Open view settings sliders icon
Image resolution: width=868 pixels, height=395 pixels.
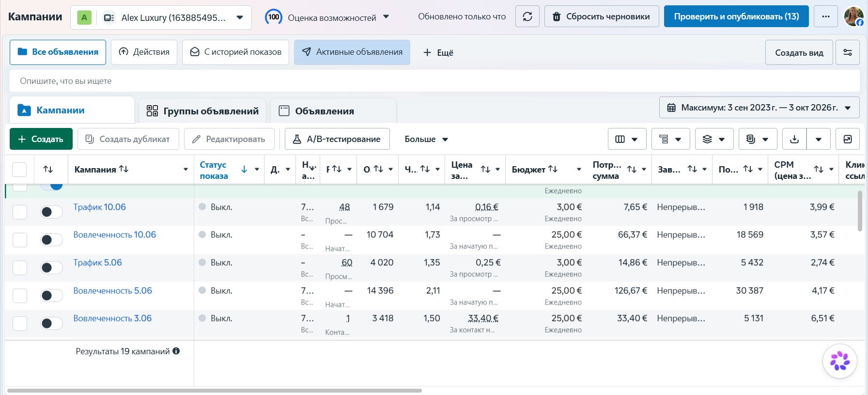[848, 52]
